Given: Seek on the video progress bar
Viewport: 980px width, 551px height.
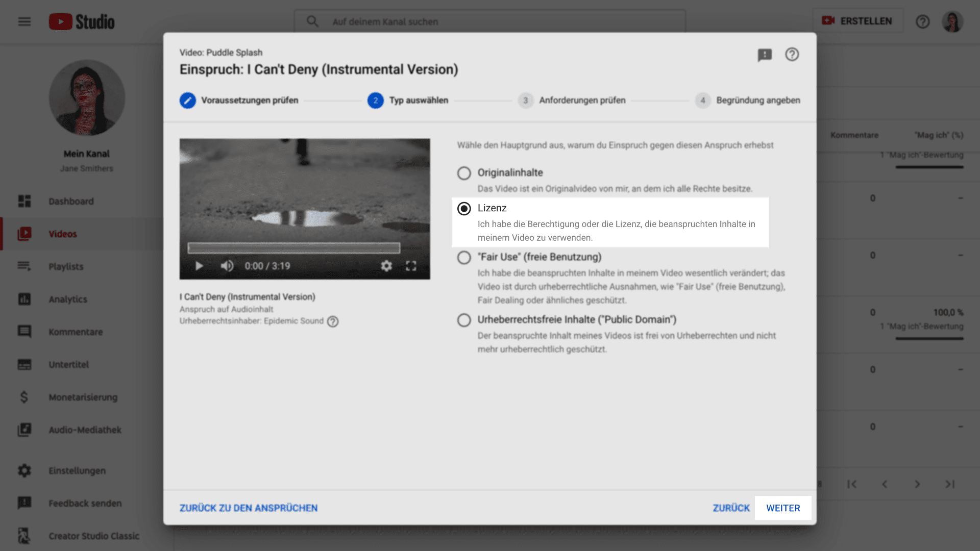Looking at the screenshot, I should coord(294,248).
